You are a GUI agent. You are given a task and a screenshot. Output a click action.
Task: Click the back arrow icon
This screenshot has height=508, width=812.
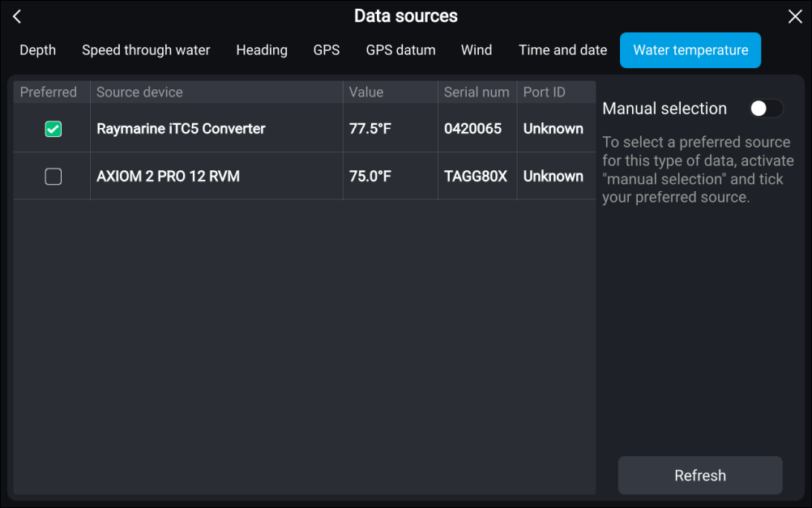pos(17,17)
